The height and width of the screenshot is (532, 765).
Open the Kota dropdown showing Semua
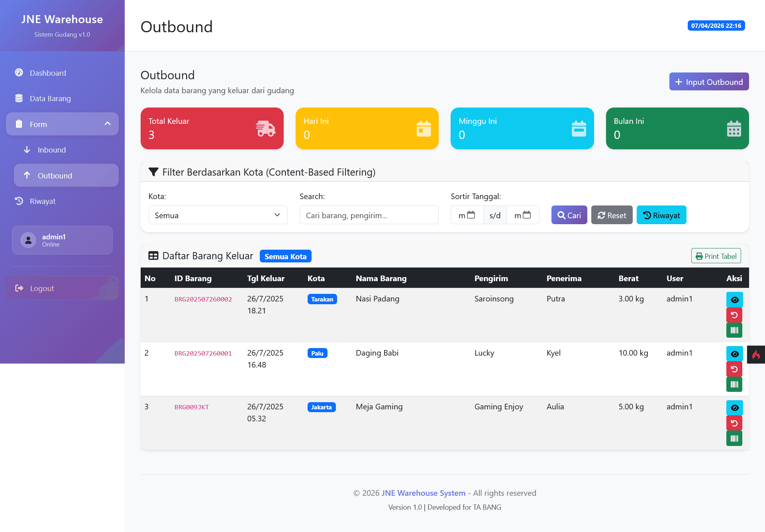pyautogui.click(x=218, y=215)
